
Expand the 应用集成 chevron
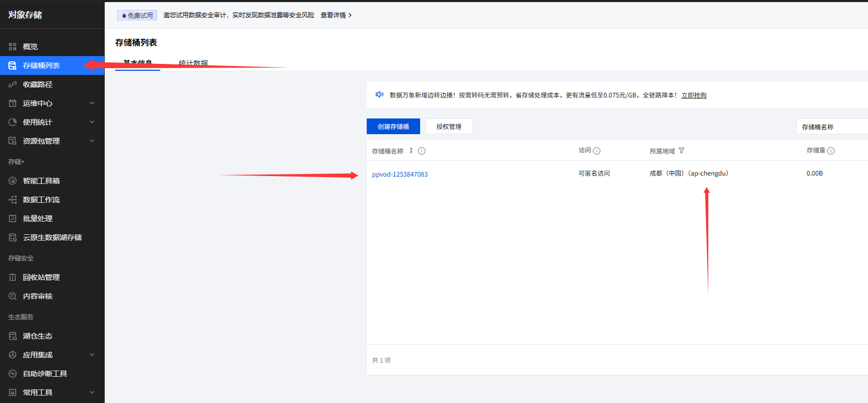(x=92, y=355)
